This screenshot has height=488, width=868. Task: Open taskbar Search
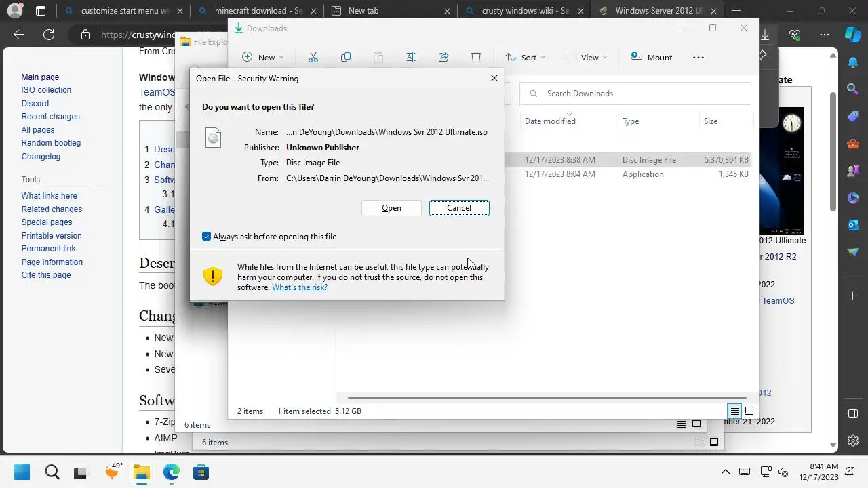pyautogui.click(x=52, y=472)
